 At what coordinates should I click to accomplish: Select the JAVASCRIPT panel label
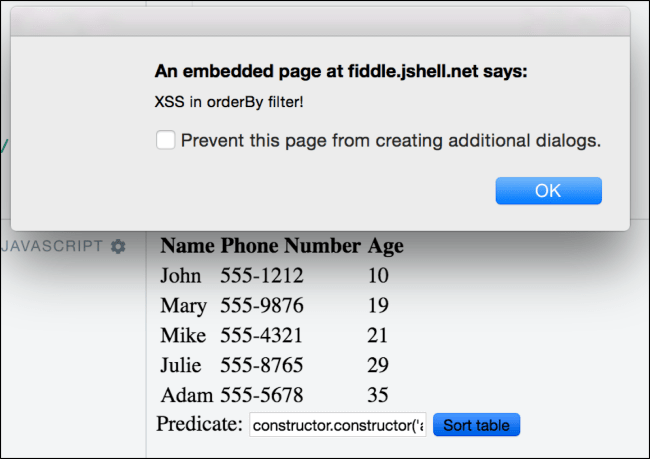pos(52,246)
